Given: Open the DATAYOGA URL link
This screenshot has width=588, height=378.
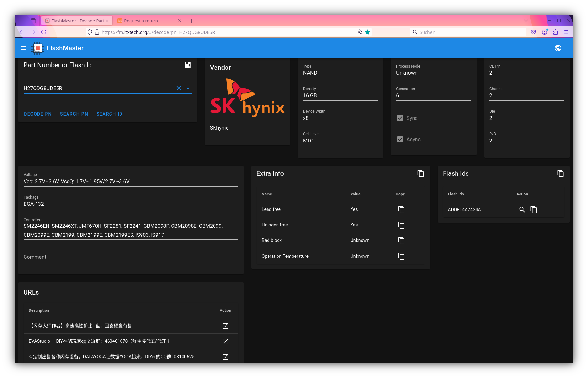Looking at the screenshot, I should click(226, 357).
